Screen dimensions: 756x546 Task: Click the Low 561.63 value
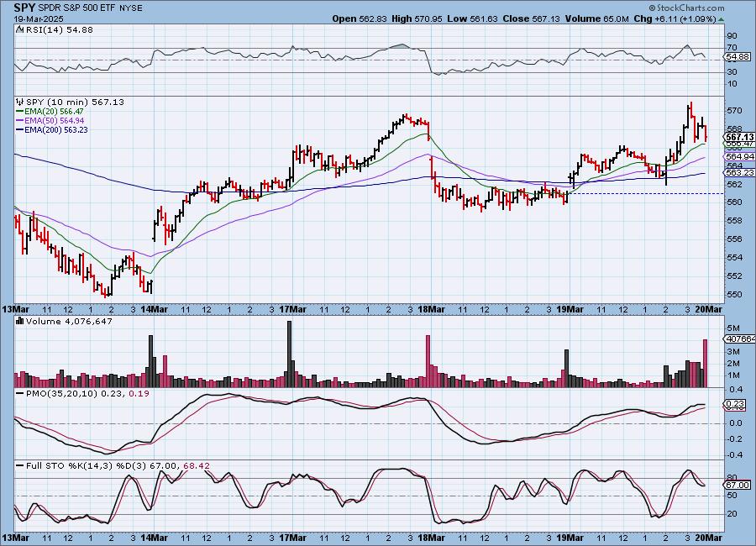[472, 18]
